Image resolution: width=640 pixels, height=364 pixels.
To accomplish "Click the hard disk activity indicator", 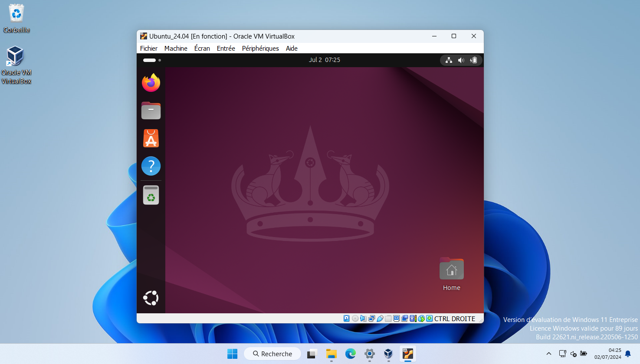I will [346, 318].
